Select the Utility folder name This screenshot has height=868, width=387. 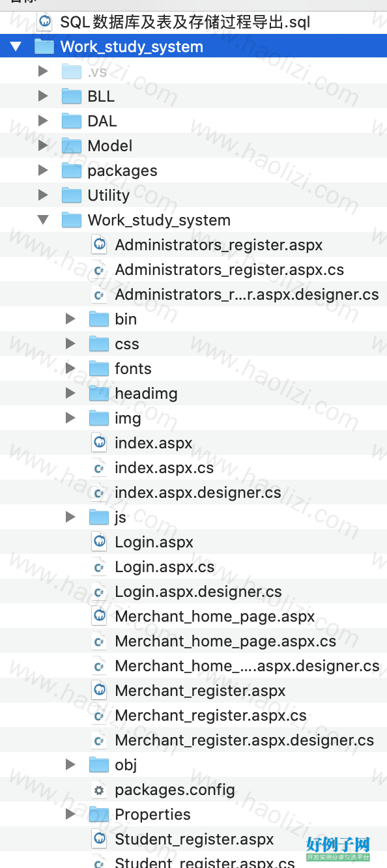pyautogui.click(x=109, y=195)
